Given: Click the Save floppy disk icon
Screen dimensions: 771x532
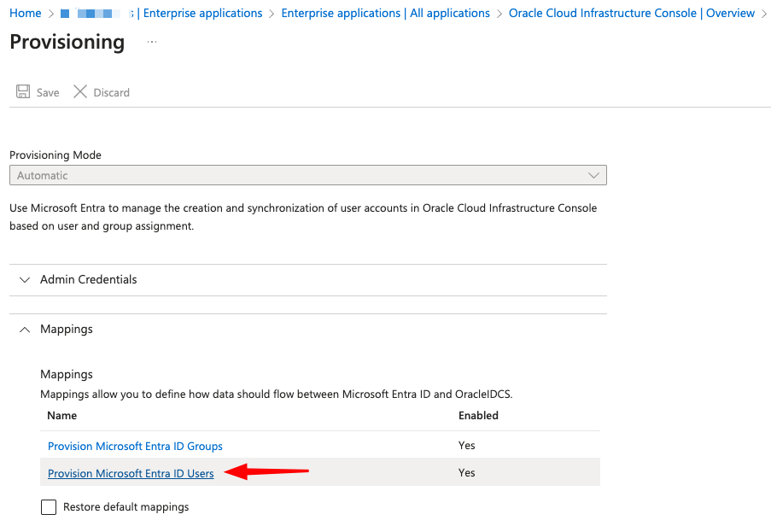Looking at the screenshot, I should click(x=23, y=91).
